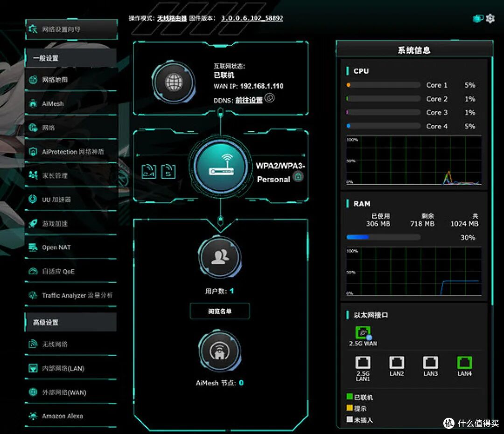504x434 pixels.
Task: Click the Amazon Alexa menu label
Action: point(63,416)
